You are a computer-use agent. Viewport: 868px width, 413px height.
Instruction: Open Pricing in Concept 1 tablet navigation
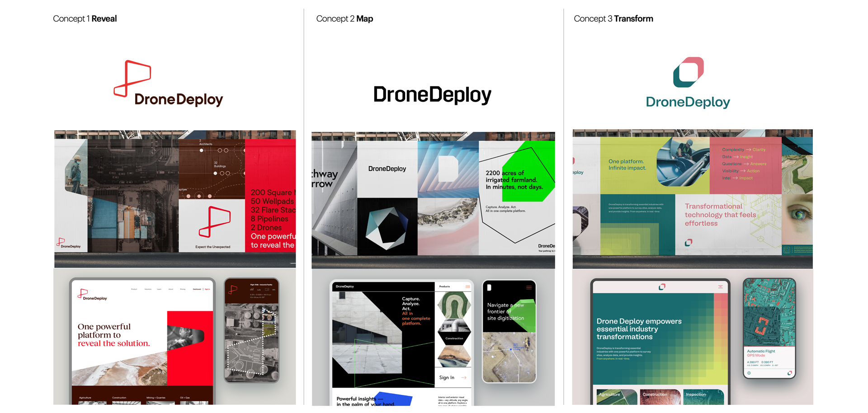tap(183, 289)
